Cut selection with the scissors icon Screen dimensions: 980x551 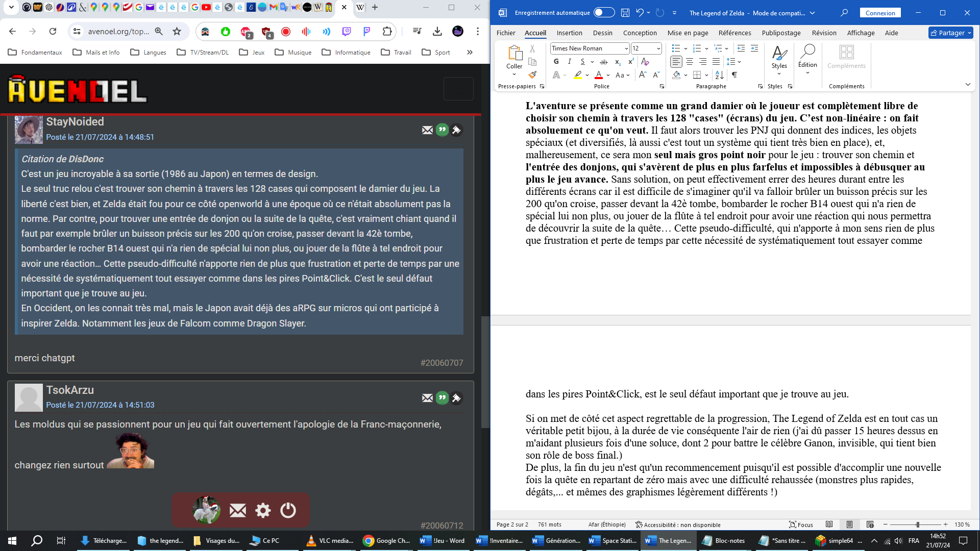tap(532, 48)
